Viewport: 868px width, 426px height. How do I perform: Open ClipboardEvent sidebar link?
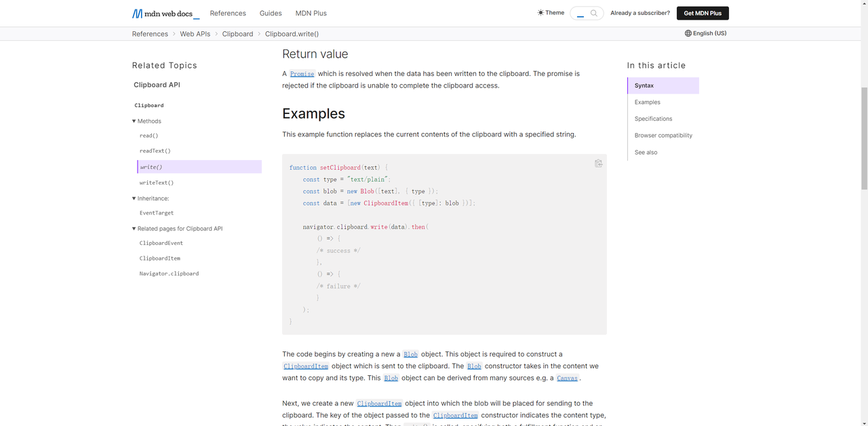[161, 243]
